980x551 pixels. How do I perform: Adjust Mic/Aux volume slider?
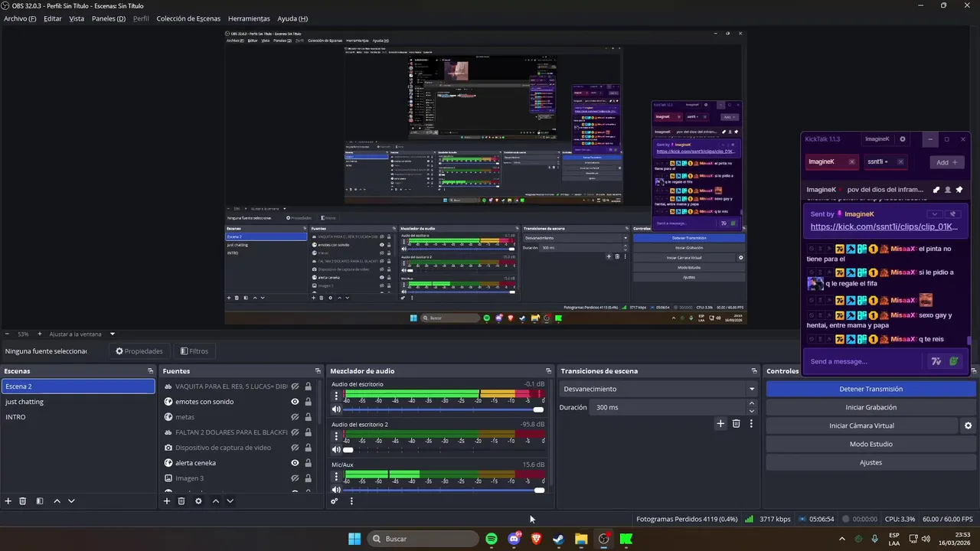pos(443,490)
